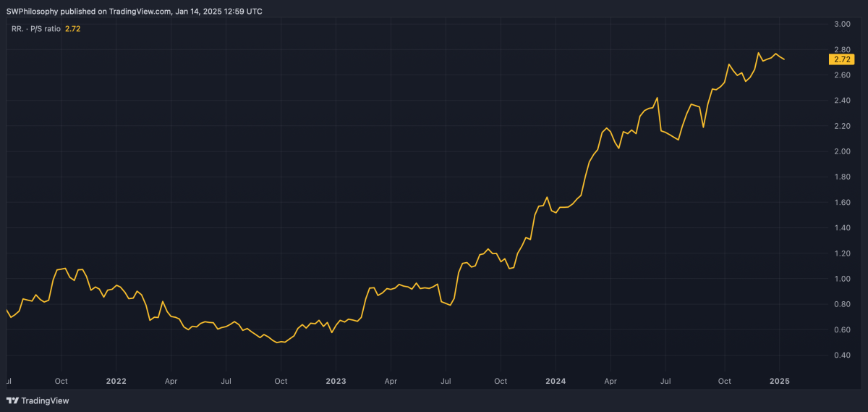Click the Jul label between 2023 and 2024
The height and width of the screenshot is (412, 868).
446,381
